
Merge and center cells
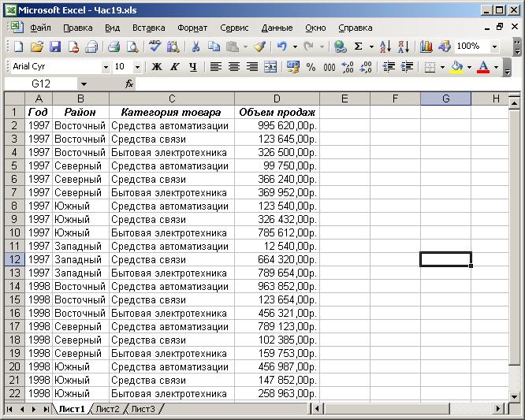pyautogui.click(x=270, y=67)
